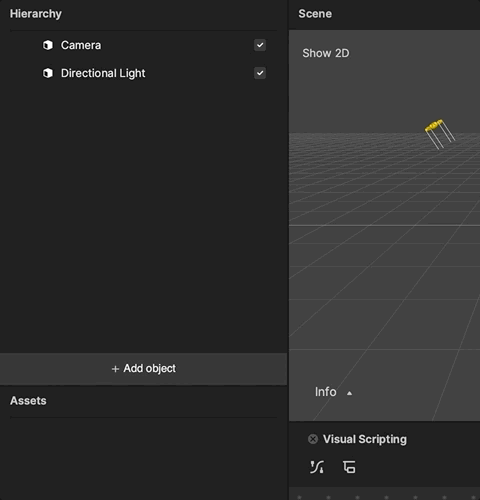This screenshot has height=500, width=480.
Task: Click the grouped boxes icon under Visual Scripting
Action: (x=349, y=467)
